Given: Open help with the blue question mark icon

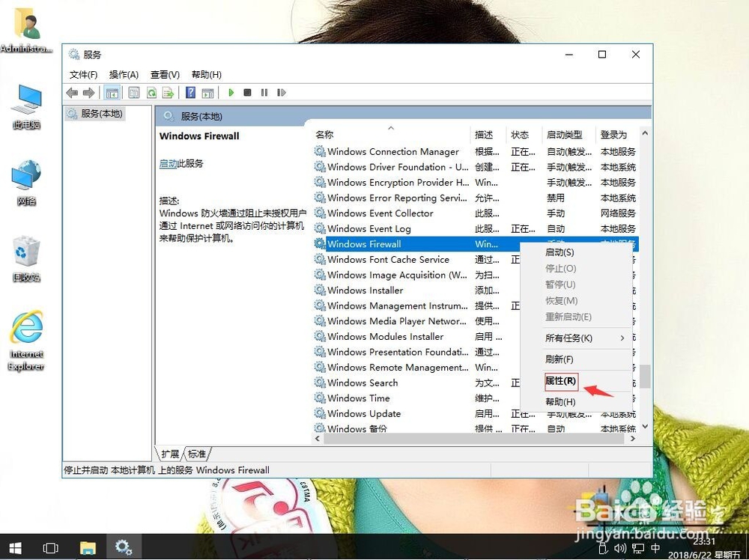Looking at the screenshot, I should coord(189,92).
